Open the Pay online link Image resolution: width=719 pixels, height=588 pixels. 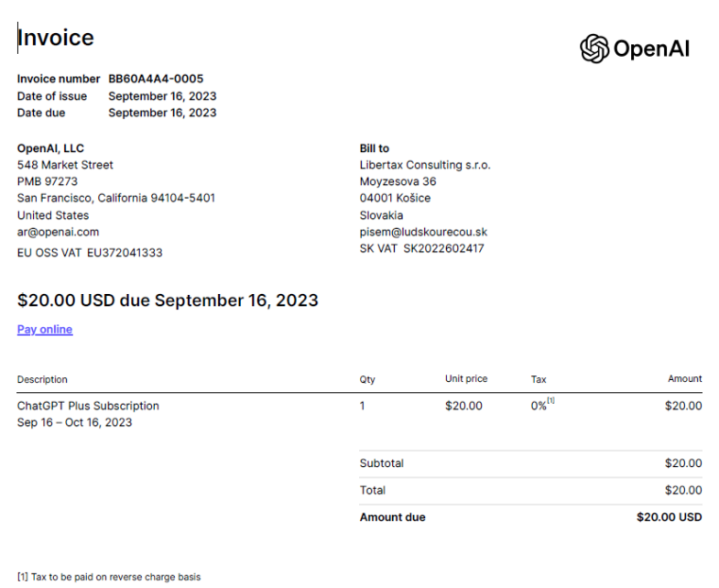click(45, 330)
